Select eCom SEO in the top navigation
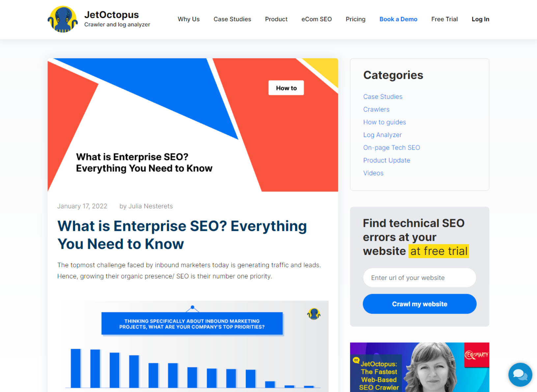The image size is (537, 392). [x=316, y=19]
